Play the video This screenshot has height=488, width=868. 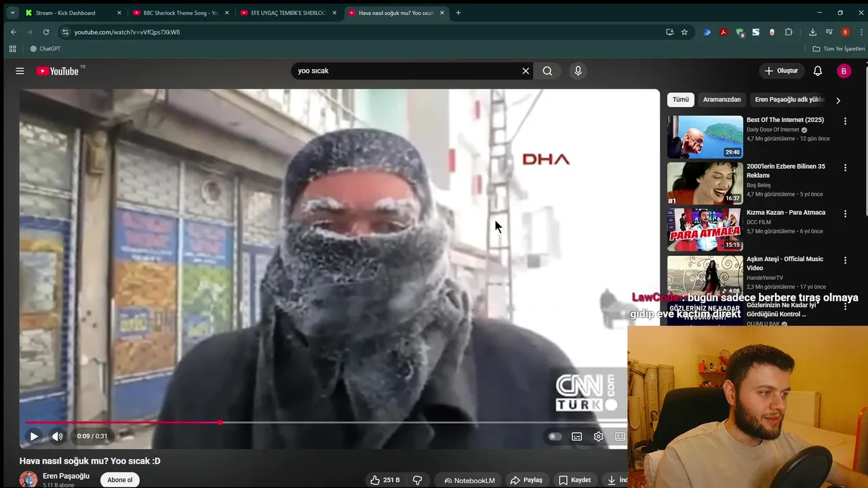[34, 436]
